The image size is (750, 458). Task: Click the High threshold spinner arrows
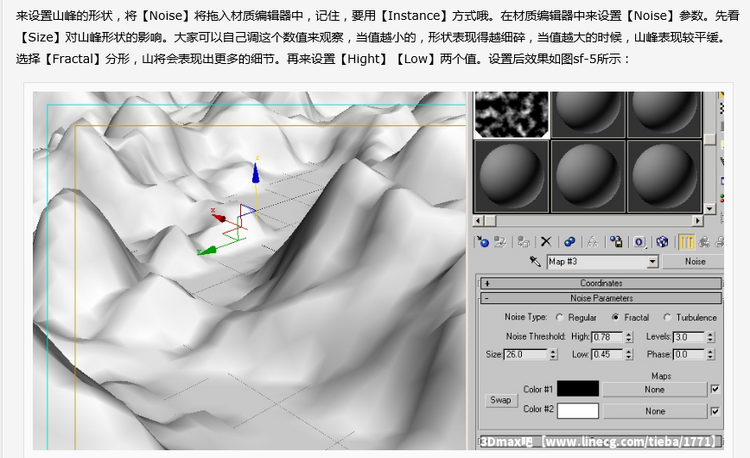pos(629,337)
